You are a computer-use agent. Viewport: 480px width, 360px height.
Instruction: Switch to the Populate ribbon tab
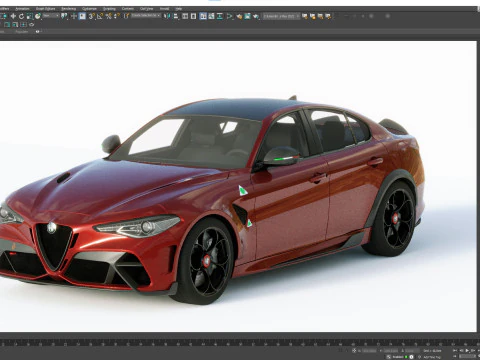22,32
